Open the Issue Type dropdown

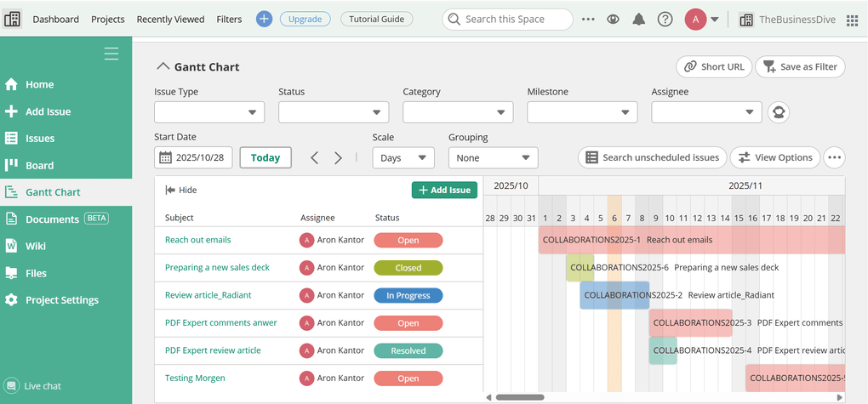pyautogui.click(x=209, y=112)
